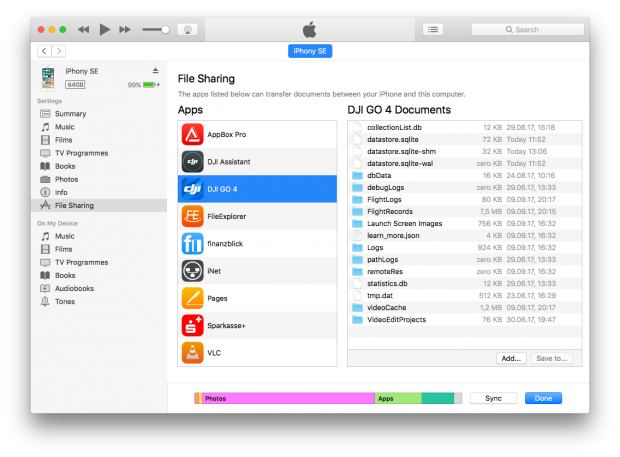Adjust the volume slider knob
This screenshot has height=457, width=620.
pyautogui.click(x=165, y=29)
